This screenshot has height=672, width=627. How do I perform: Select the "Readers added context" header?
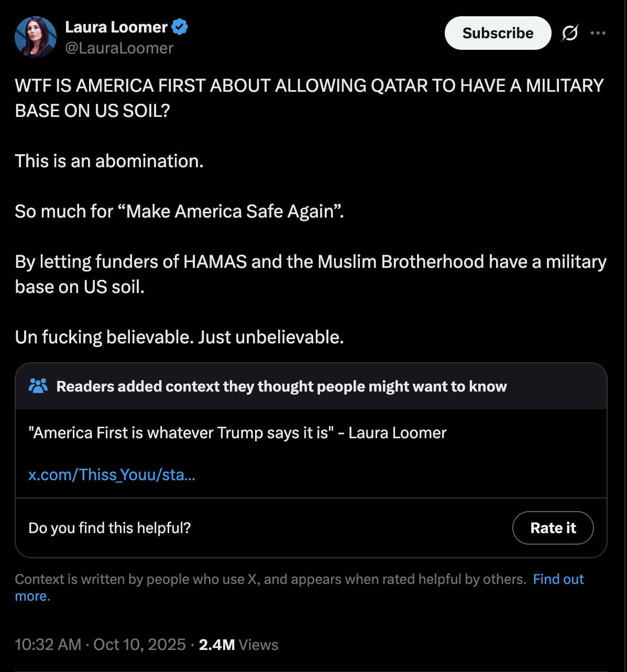[281, 386]
